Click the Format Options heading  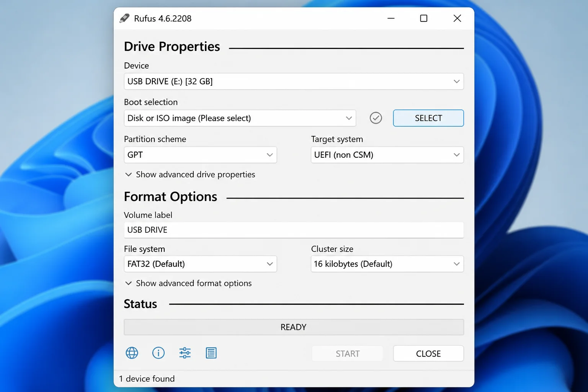click(170, 197)
